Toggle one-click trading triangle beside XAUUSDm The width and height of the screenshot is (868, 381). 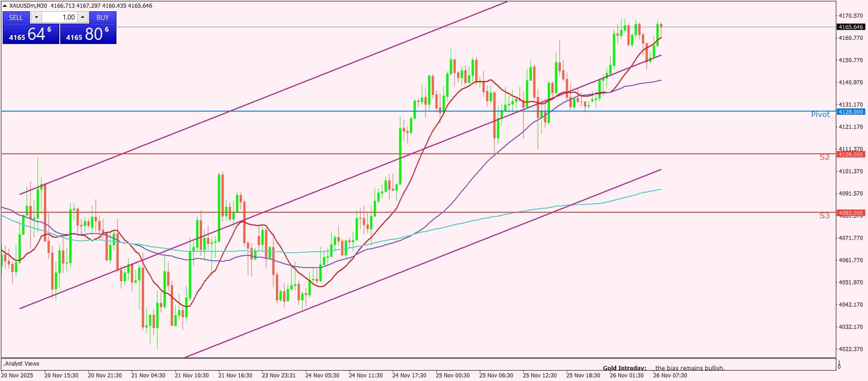5,5
